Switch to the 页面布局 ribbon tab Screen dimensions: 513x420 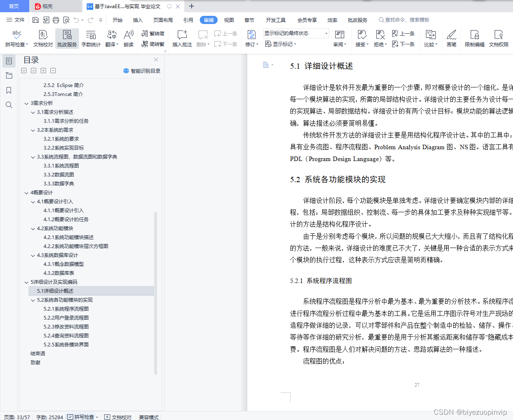click(x=163, y=20)
